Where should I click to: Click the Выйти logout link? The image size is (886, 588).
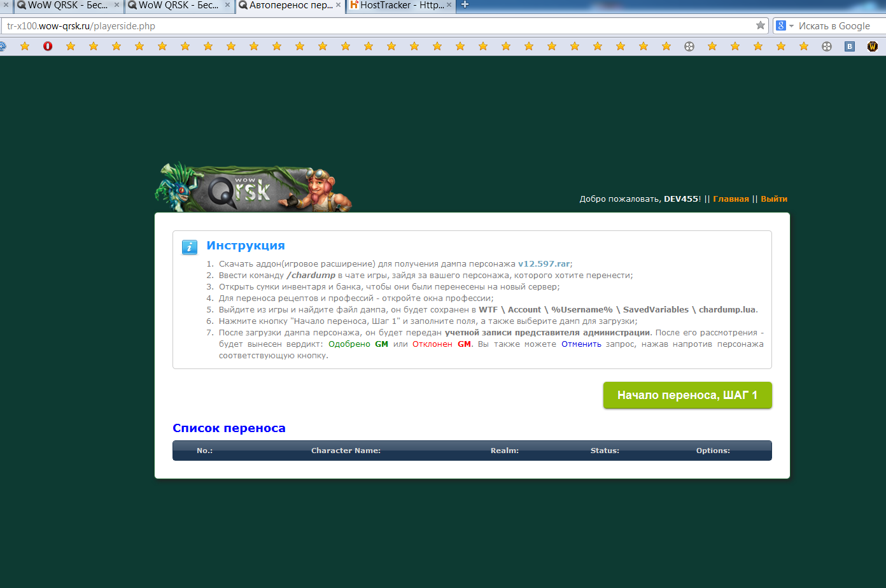[774, 199]
